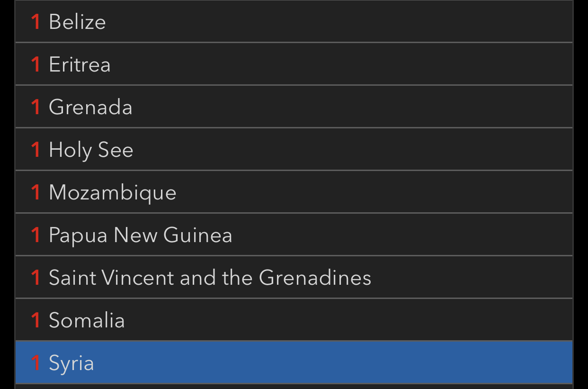The height and width of the screenshot is (389, 588).
Task: Click the red number before Saint Vincent
Action: pos(36,278)
